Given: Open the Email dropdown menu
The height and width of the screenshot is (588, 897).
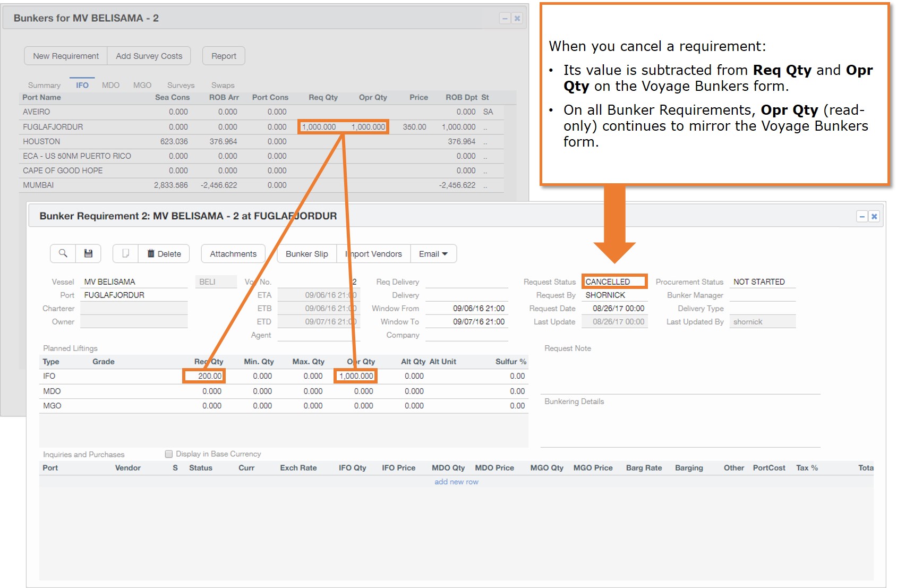Looking at the screenshot, I should (x=433, y=254).
